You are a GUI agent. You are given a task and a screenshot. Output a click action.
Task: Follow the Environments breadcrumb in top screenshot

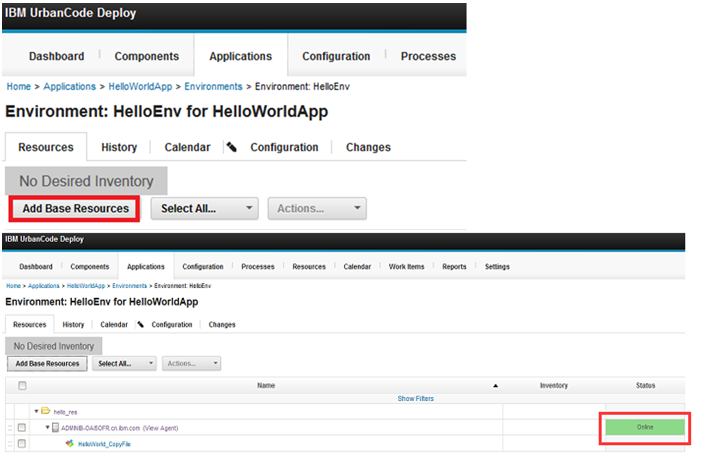[x=213, y=86]
